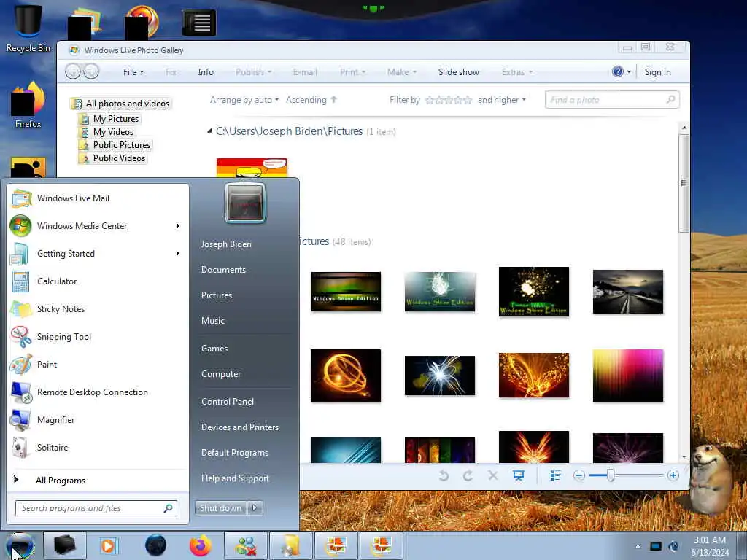The height and width of the screenshot is (560, 747).
Task: Open Devices and Printers
Action: pos(239,427)
